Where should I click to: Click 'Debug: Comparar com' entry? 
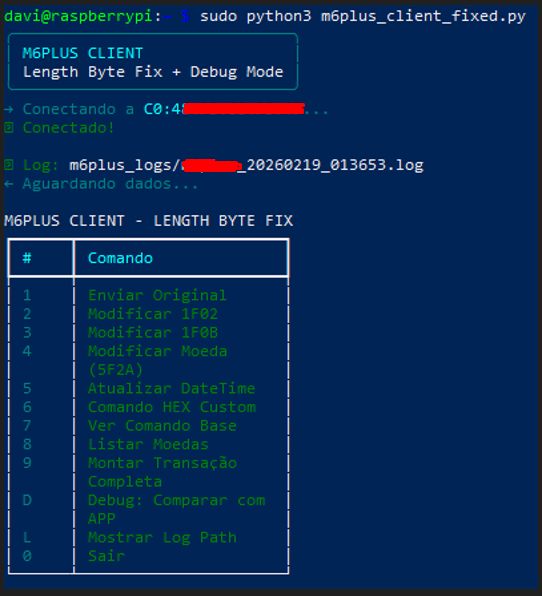[176, 500]
